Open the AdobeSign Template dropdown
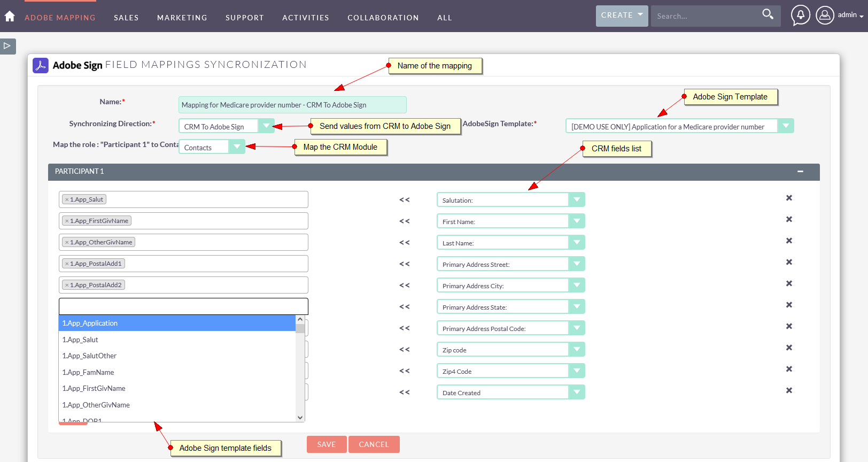 (679, 126)
